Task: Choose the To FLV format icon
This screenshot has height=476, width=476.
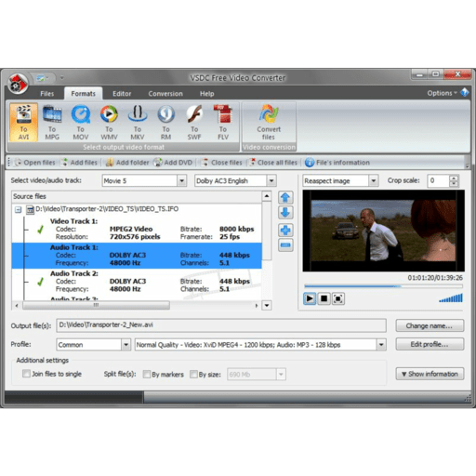Action: (223, 122)
